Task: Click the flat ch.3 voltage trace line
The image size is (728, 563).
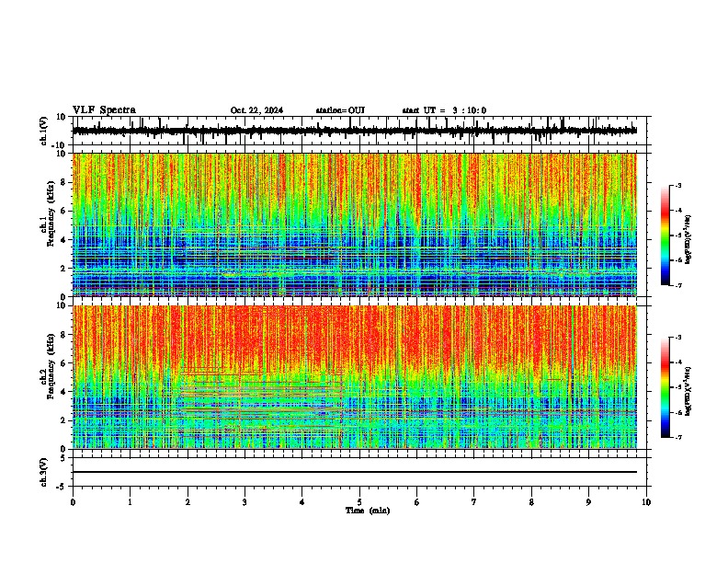Action: [x=354, y=472]
